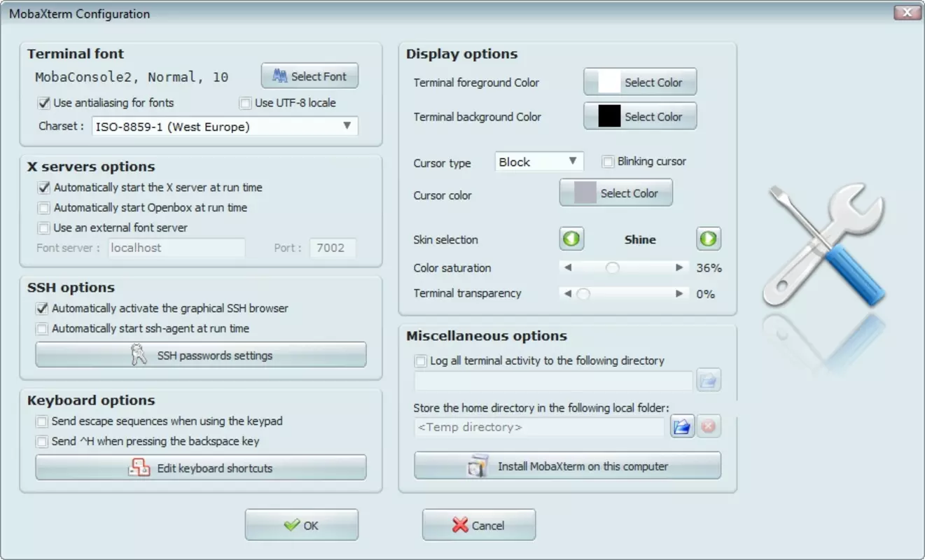Click the log directory path field
The height and width of the screenshot is (560, 925).
pos(554,381)
